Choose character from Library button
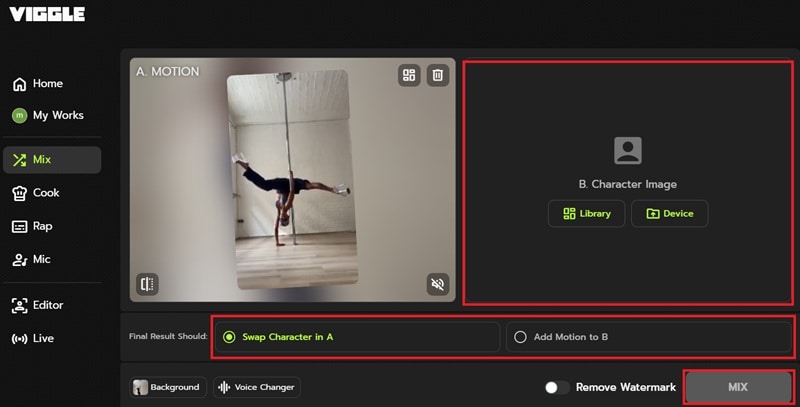 (x=587, y=214)
